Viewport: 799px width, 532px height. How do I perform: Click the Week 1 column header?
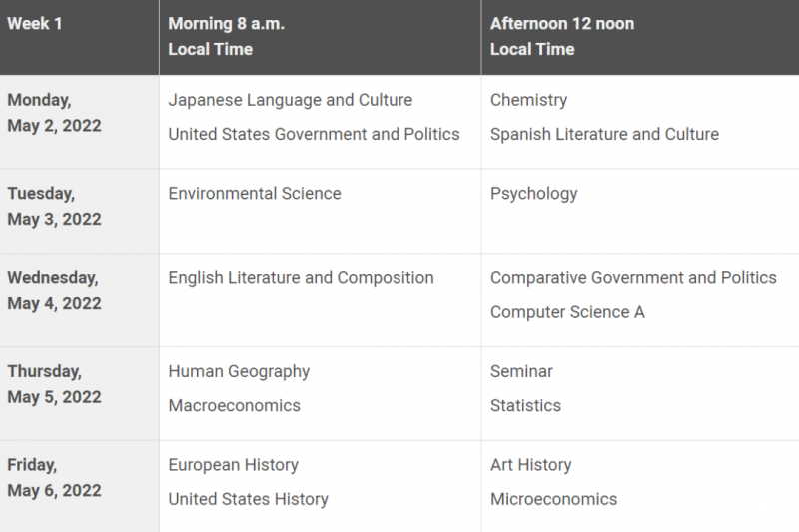[80, 37]
